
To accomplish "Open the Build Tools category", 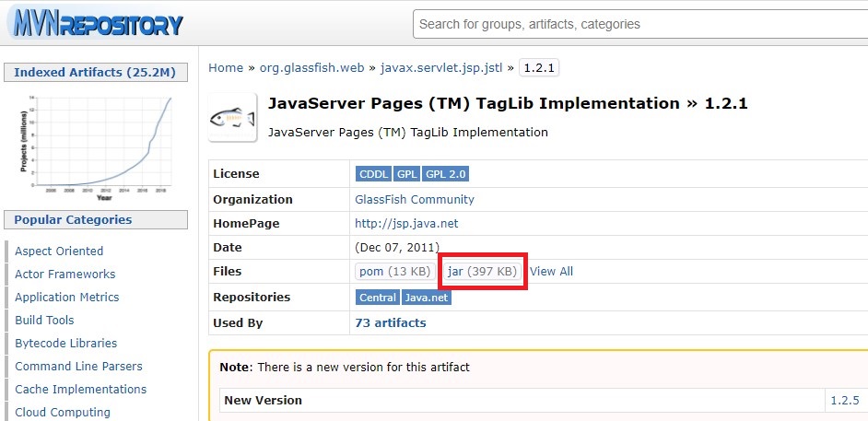I will 44,321.
